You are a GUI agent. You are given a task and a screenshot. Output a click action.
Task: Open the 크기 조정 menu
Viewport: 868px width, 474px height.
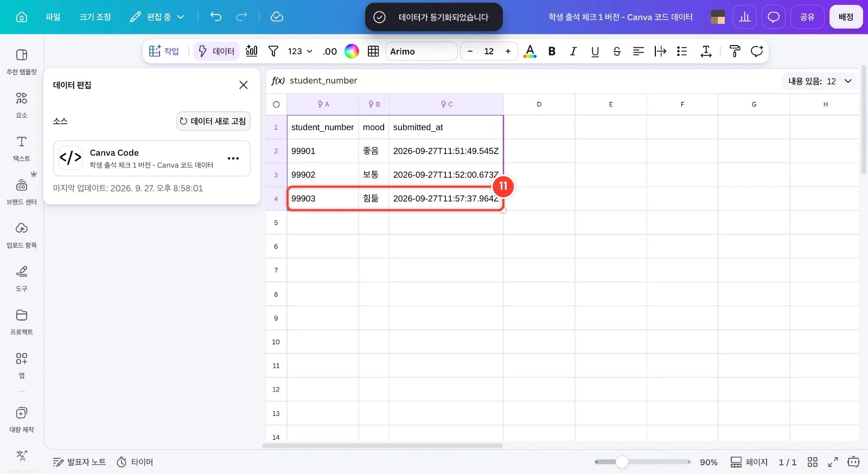click(x=95, y=17)
